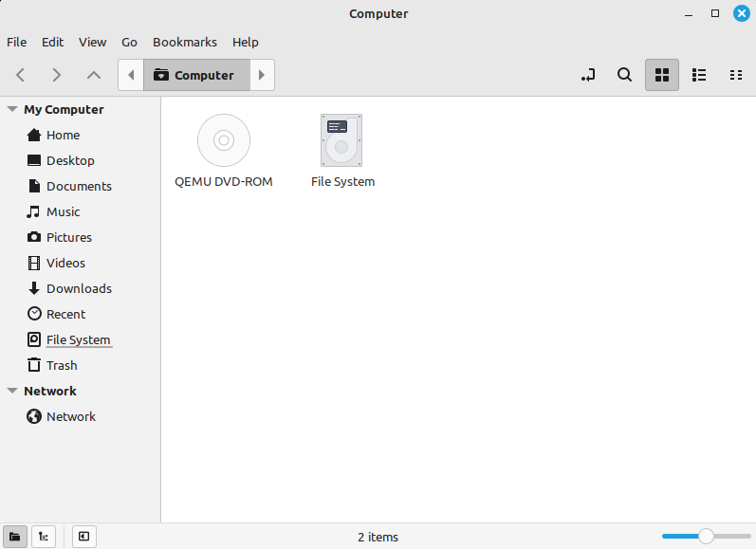The height and width of the screenshot is (549, 756).
Task: Collapse the Network sidebar section
Action: coord(12,391)
